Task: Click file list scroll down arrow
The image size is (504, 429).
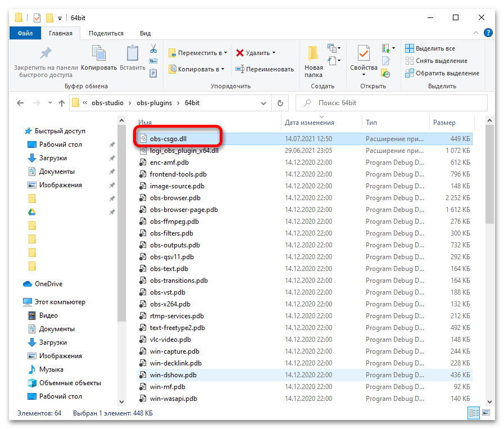Action: point(489,401)
